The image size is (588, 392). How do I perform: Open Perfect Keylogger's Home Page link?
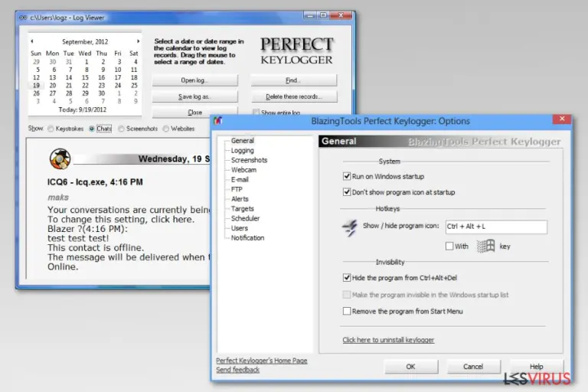pyautogui.click(x=261, y=361)
